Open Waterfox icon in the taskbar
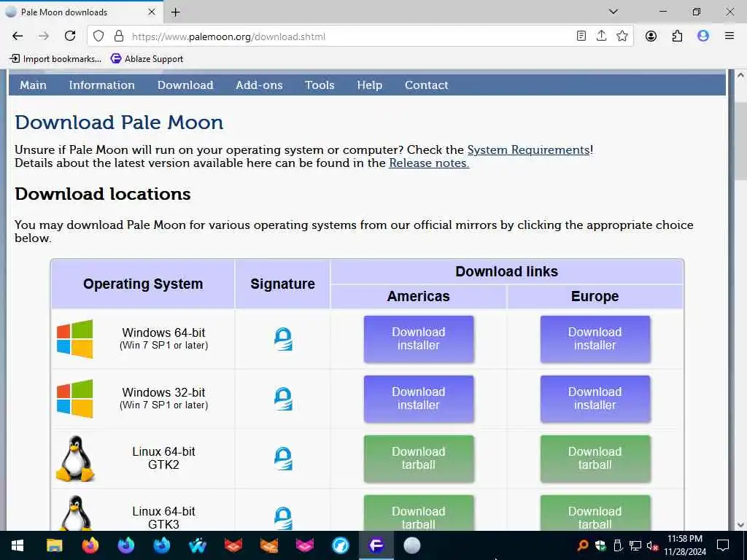The width and height of the screenshot is (747, 560). pyautogui.click(x=197, y=545)
